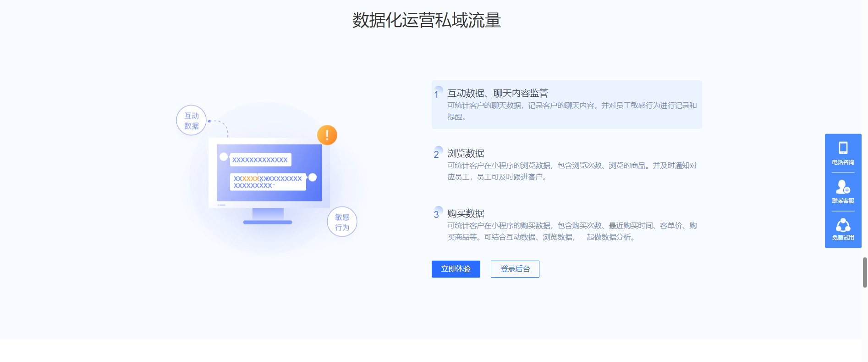Click the number 2 step badge

click(437, 154)
